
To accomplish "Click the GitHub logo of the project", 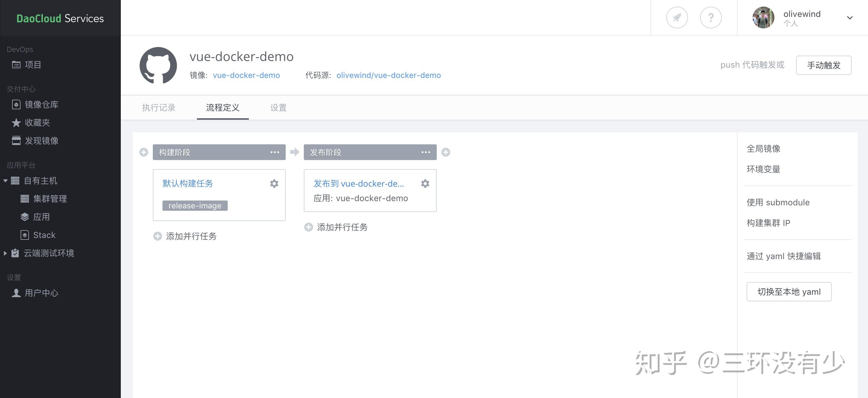I will pos(158,66).
